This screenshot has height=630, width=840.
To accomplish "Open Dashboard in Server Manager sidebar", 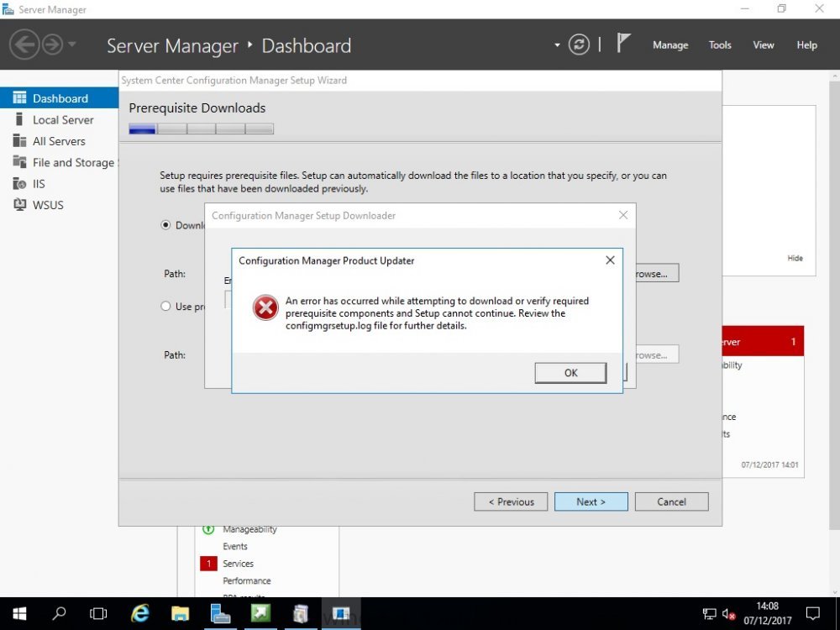I will tap(59, 98).
